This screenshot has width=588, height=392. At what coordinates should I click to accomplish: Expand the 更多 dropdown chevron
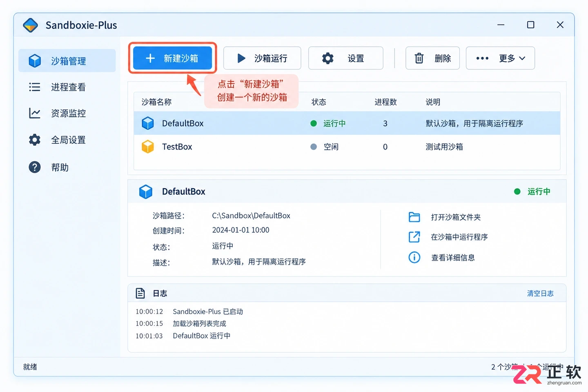[522, 58]
